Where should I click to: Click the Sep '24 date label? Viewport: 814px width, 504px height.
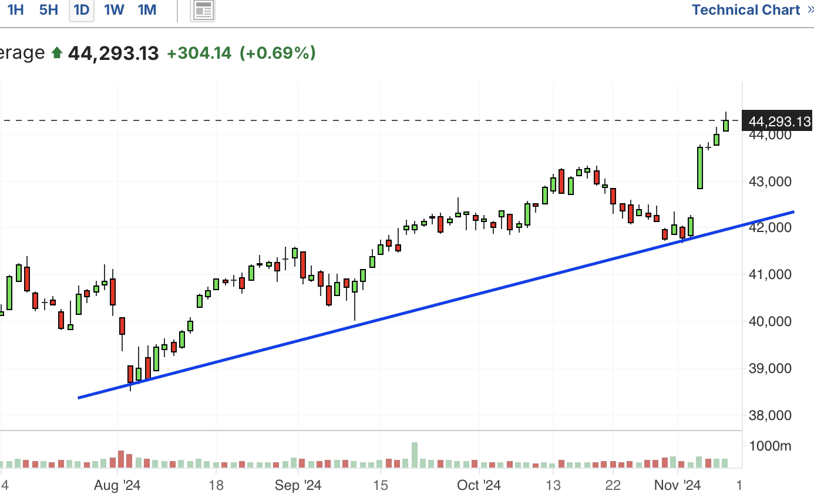[x=298, y=486]
